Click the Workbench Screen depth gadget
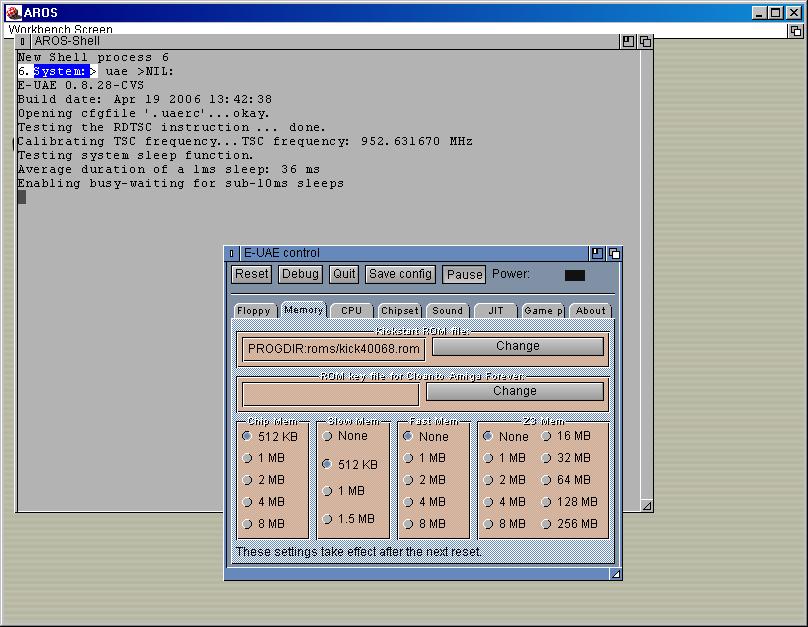 [796, 31]
